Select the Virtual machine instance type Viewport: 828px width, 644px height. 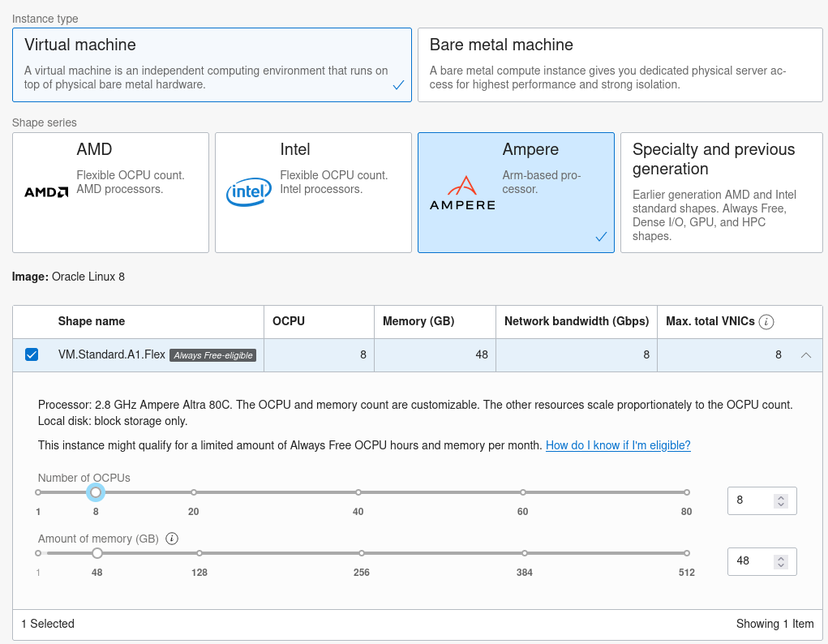(x=212, y=65)
